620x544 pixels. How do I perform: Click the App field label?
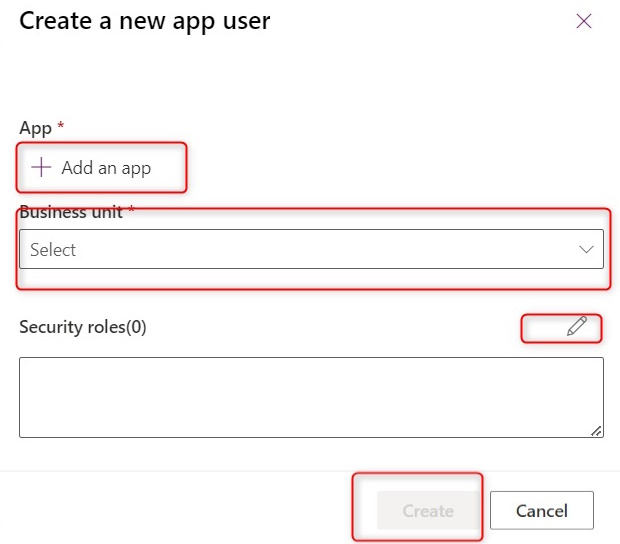tap(35, 128)
